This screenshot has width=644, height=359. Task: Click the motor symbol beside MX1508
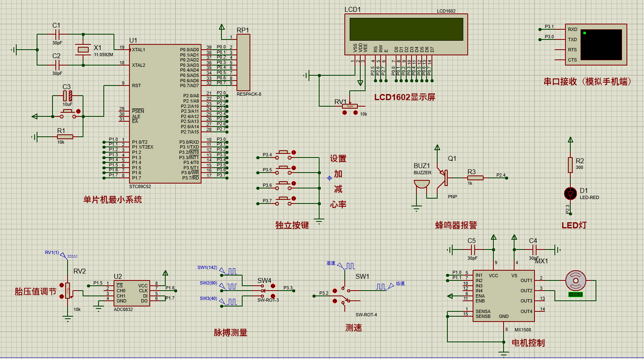point(576,280)
